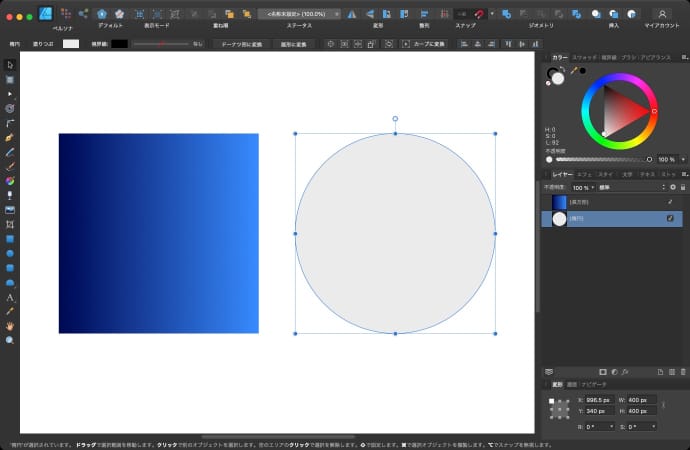Toggle visibility checkbox of rectangle layer
The image size is (690, 450).
(670, 202)
